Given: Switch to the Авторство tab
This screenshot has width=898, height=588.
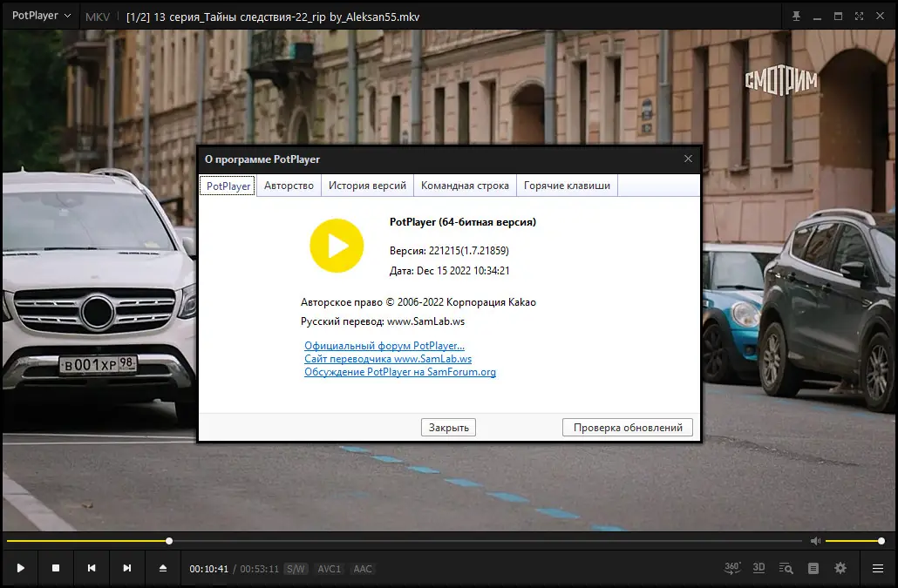Looking at the screenshot, I should pyautogui.click(x=289, y=186).
